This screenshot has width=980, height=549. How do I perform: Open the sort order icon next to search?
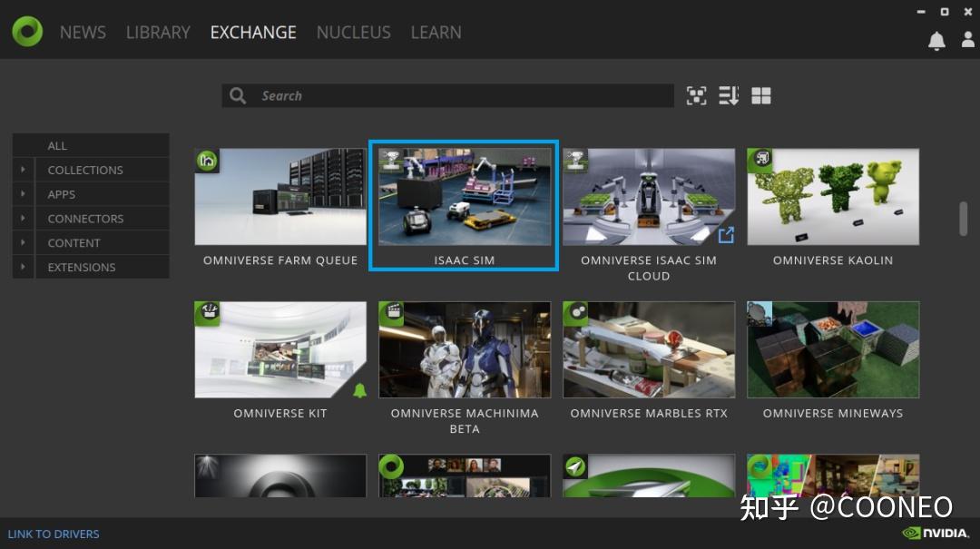[x=729, y=95]
